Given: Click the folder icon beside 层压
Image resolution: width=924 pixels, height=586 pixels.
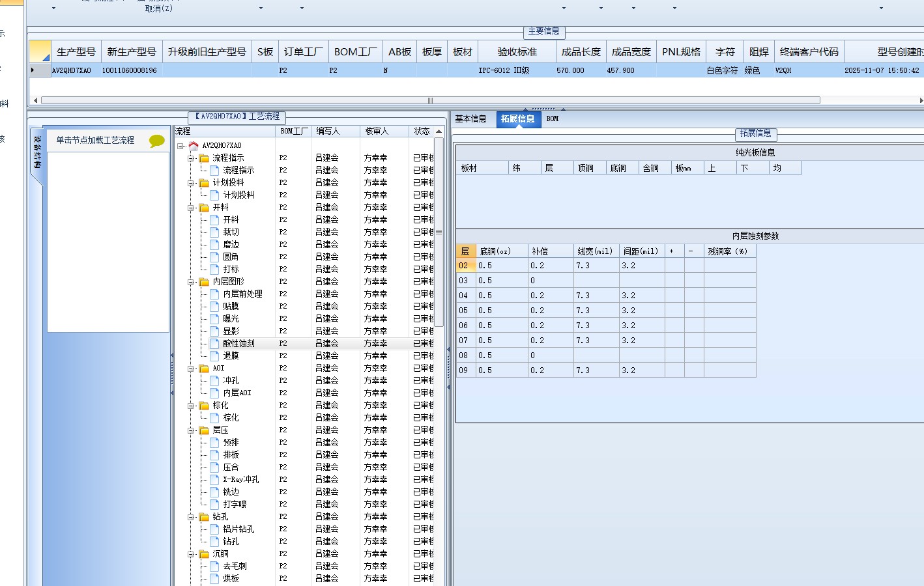Looking at the screenshot, I should tap(204, 430).
